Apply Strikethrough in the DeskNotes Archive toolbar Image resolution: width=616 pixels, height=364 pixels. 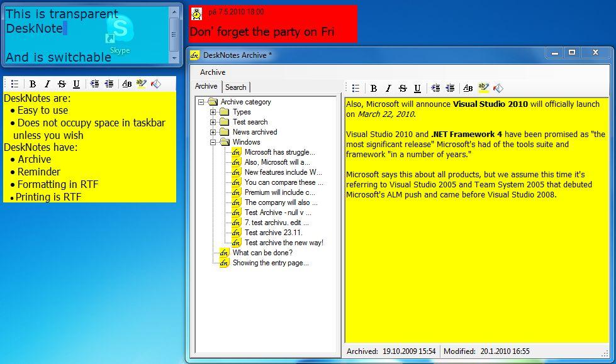click(403, 89)
